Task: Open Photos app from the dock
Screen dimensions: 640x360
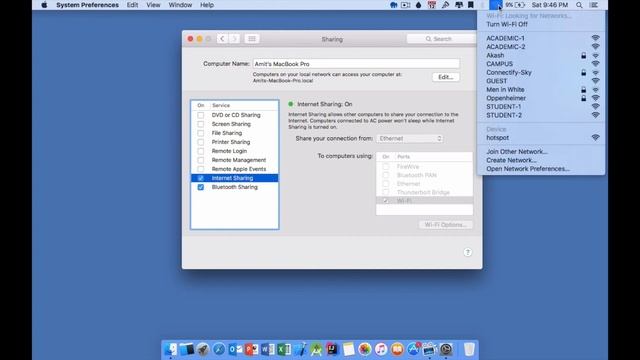Action: click(364, 349)
